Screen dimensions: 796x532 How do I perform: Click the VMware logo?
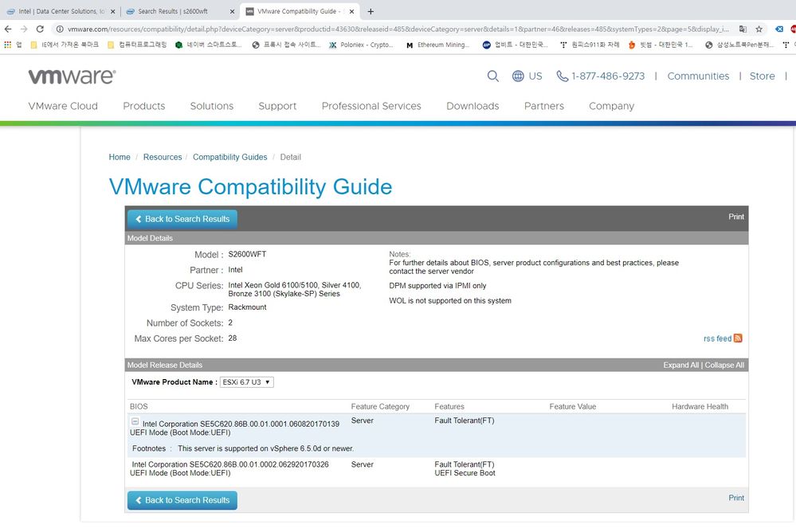(72, 76)
